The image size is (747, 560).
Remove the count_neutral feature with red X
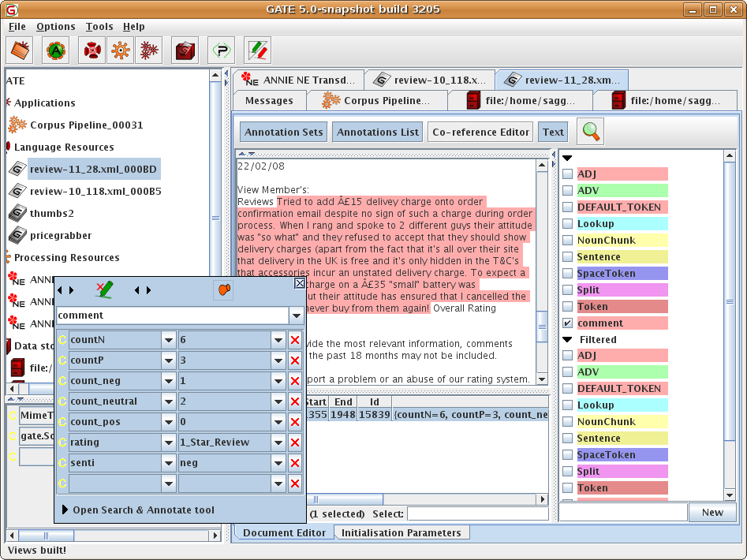click(x=295, y=401)
